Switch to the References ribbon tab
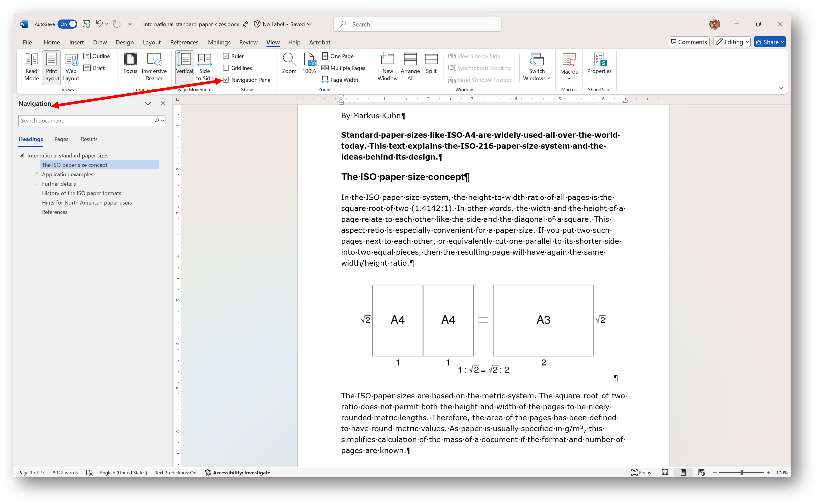 click(184, 42)
